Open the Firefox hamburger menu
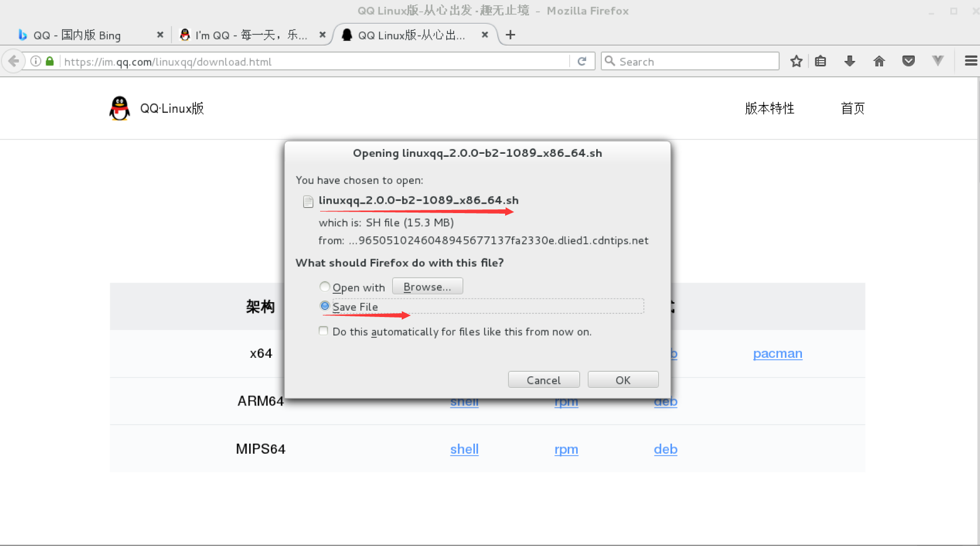The image size is (980, 546). point(970,61)
